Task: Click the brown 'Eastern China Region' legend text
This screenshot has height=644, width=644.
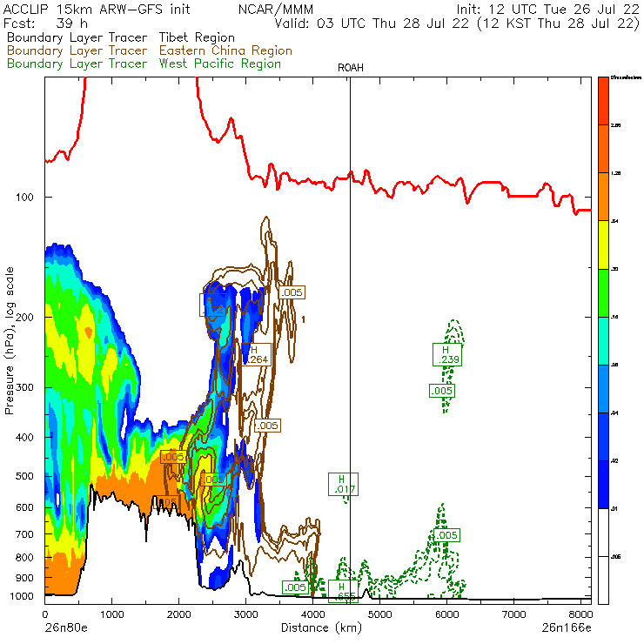Action: tap(225, 51)
